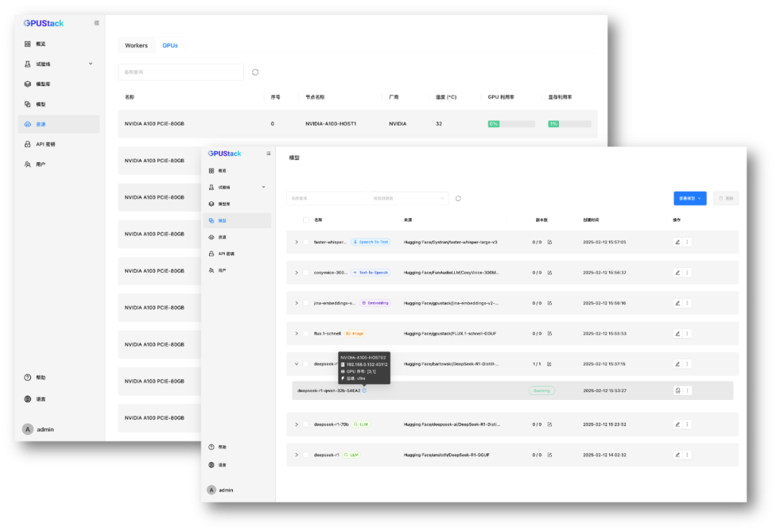Collapse the sidebar in the back Resources window
This screenshot has height=532, width=776.
click(x=96, y=23)
